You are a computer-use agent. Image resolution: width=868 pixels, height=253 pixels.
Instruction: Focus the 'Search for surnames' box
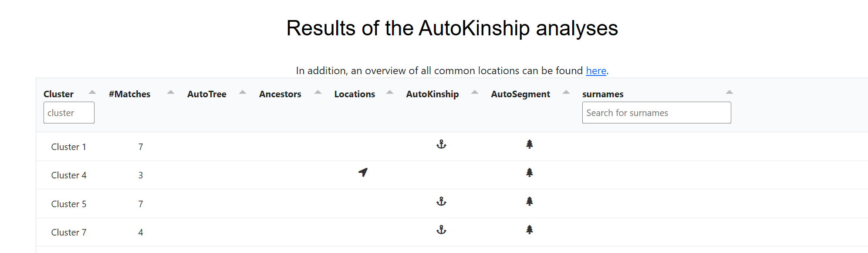(x=656, y=113)
